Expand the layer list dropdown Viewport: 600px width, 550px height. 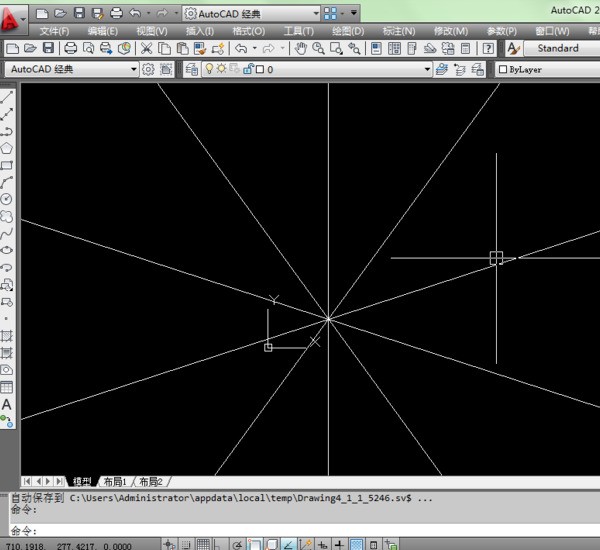[x=426, y=69]
